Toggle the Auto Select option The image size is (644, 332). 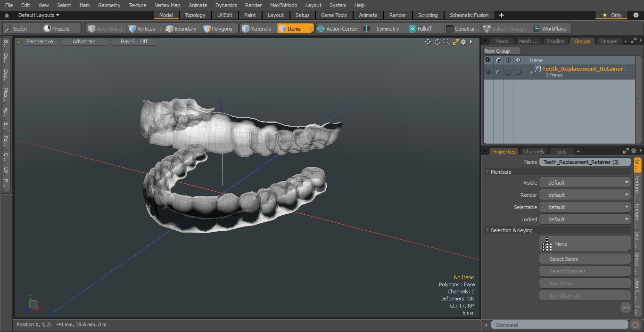coord(106,29)
